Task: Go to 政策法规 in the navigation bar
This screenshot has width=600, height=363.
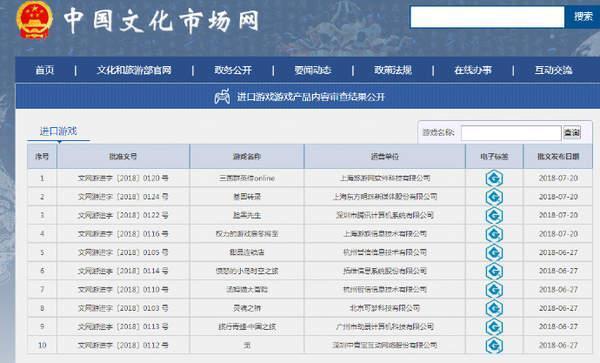Action: (x=393, y=70)
